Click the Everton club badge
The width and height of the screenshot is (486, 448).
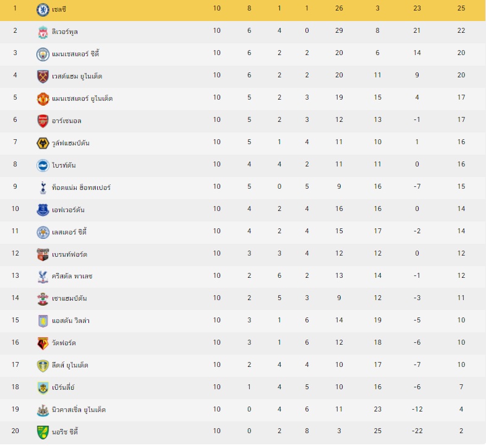tap(43, 210)
